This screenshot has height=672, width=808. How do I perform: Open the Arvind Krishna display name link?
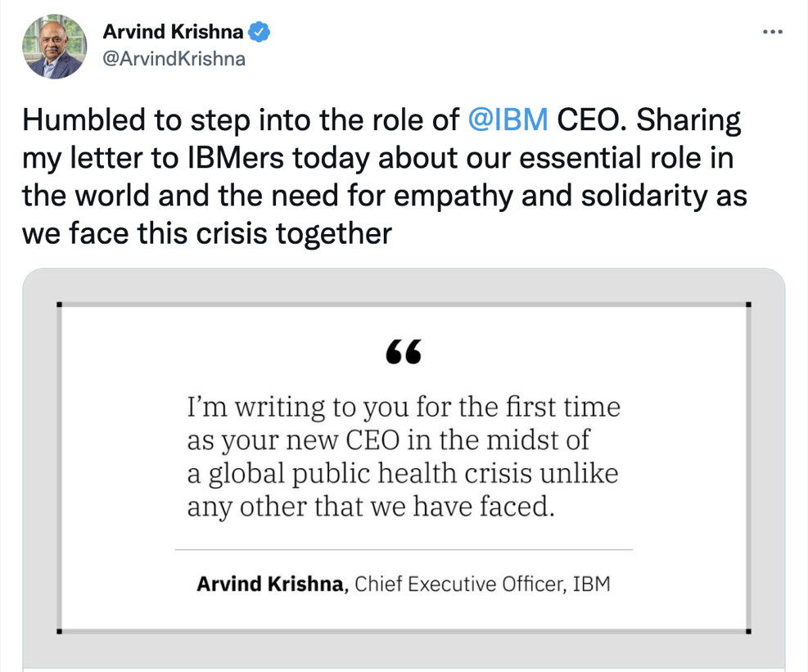[173, 32]
